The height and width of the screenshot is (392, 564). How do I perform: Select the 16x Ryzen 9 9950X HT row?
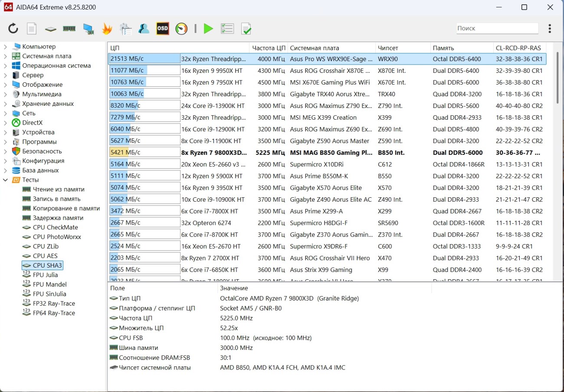(327, 70)
